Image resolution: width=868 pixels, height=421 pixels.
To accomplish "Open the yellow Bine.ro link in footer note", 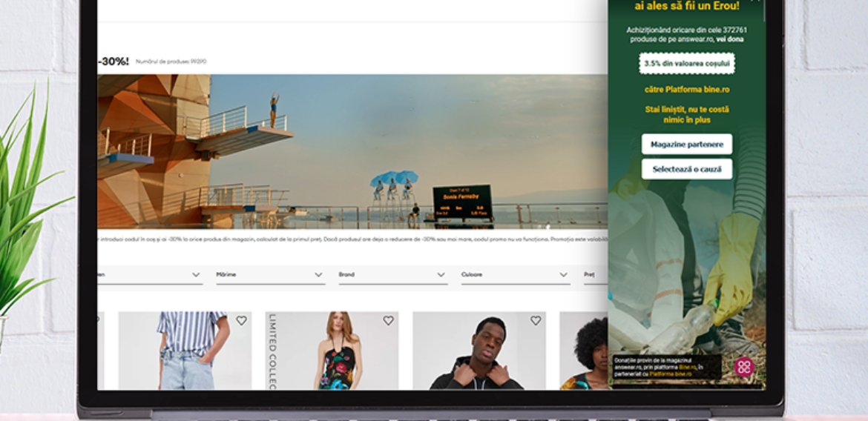I will (688, 367).
